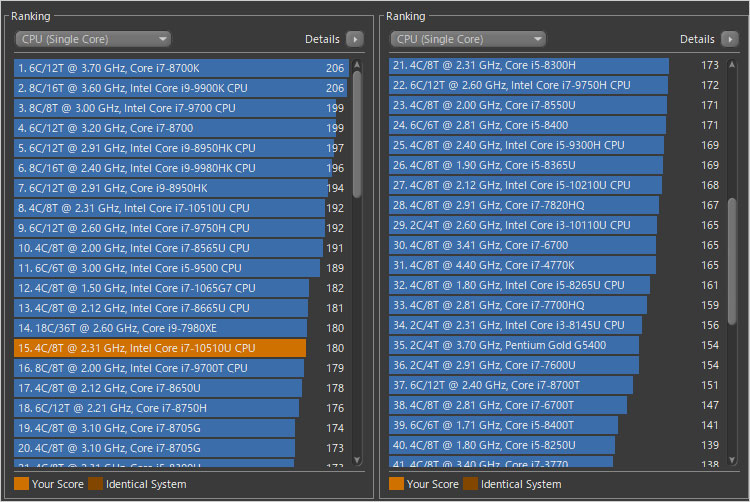This screenshot has width=750, height=502.
Task: Select row 5 Intel Core i9-8950HK CPU
Action: 181,148
